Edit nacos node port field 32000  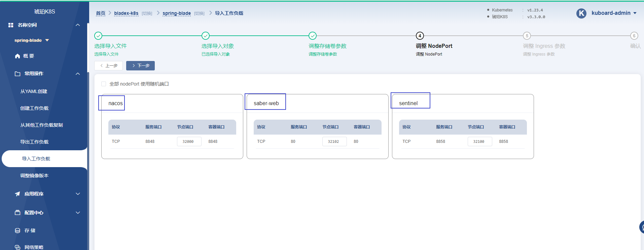(189, 142)
